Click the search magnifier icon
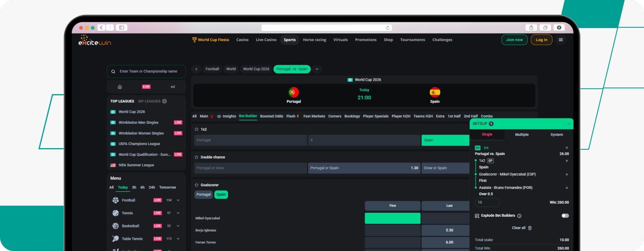 [113, 72]
